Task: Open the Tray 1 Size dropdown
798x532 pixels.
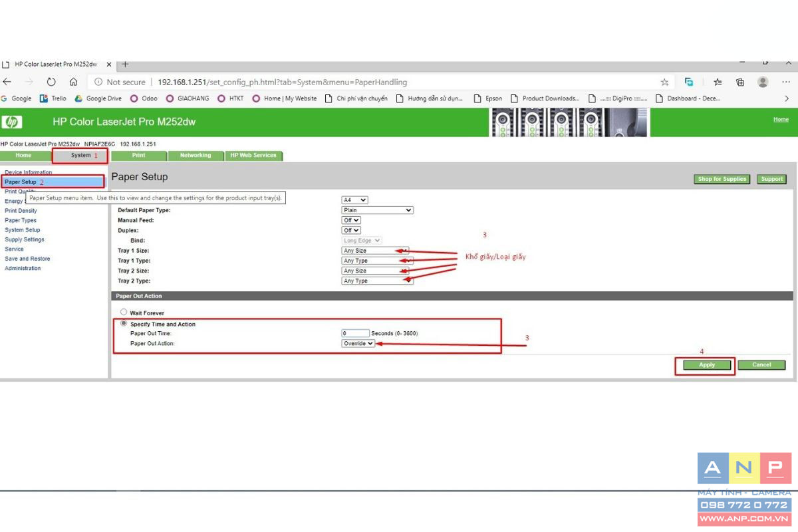Action: (375, 251)
